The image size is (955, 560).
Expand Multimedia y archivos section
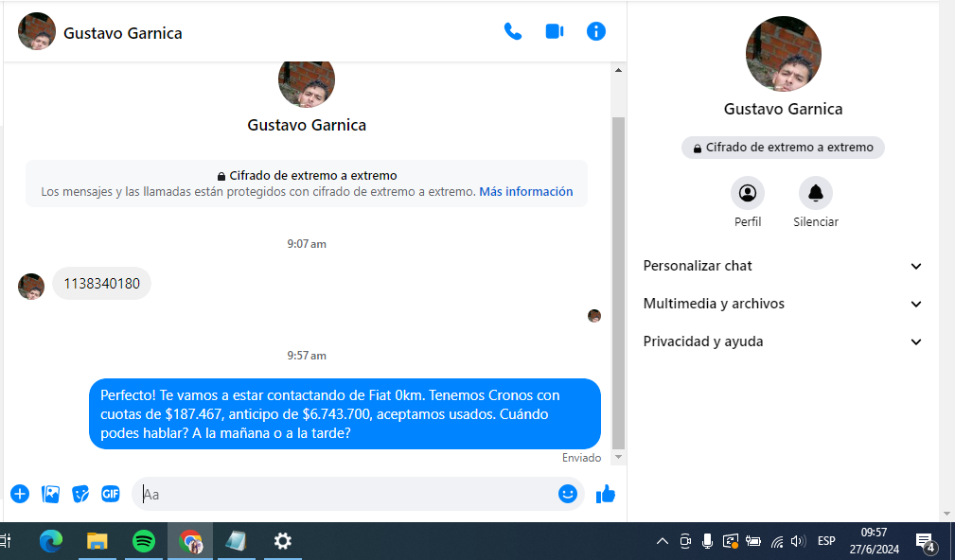783,304
